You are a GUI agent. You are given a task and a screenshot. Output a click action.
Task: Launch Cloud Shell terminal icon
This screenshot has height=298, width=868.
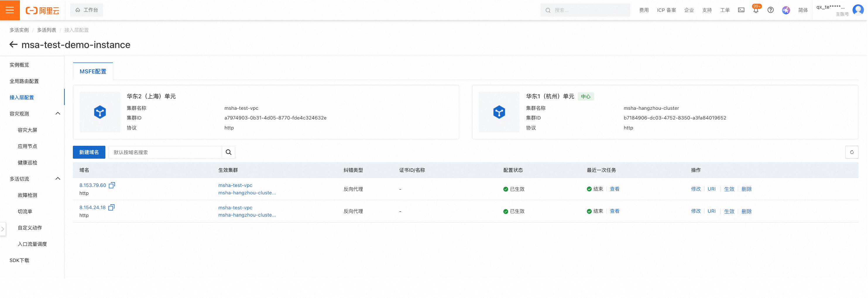pos(741,10)
